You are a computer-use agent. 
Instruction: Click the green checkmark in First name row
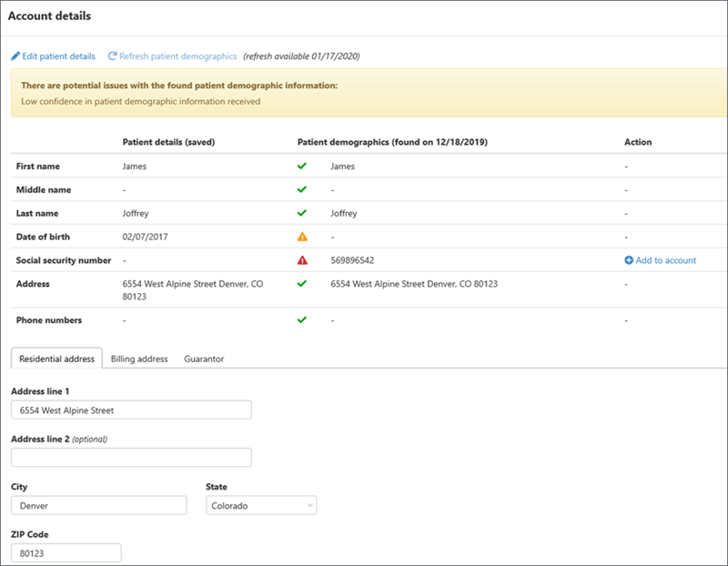(x=302, y=166)
